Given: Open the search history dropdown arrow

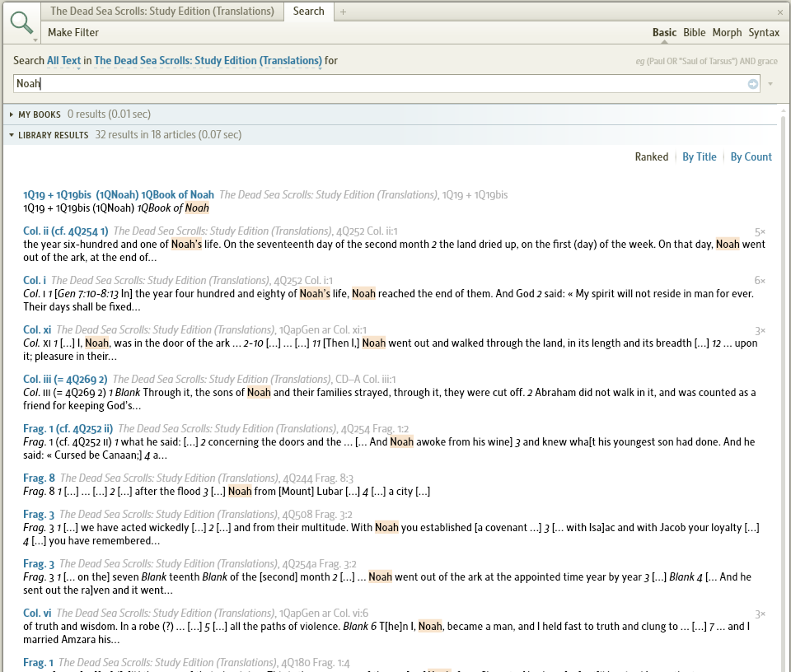Looking at the screenshot, I should pyautogui.click(x=770, y=84).
